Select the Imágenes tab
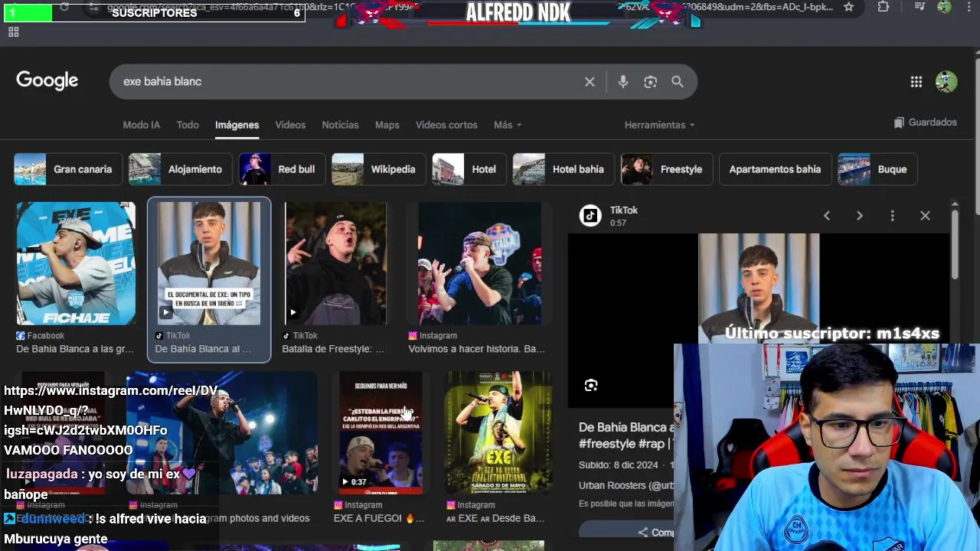The width and height of the screenshot is (980, 551). (237, 125)
